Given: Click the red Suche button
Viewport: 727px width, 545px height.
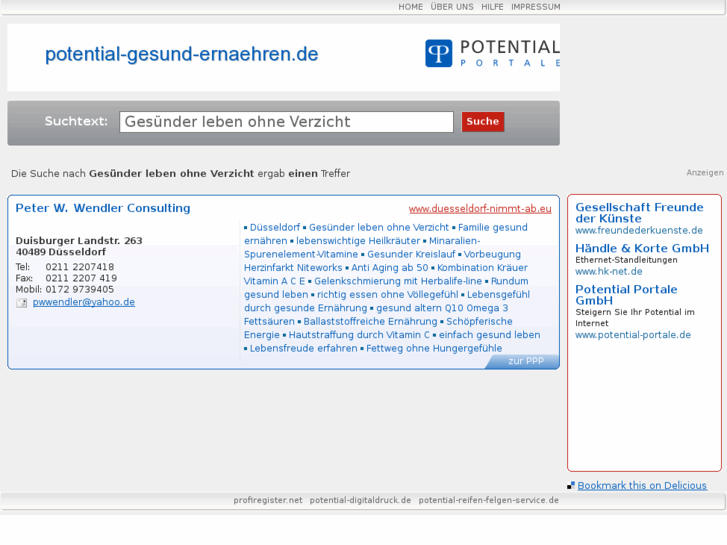Looking at the screenshot, I should pyautogui.click(x=483, y=122).
